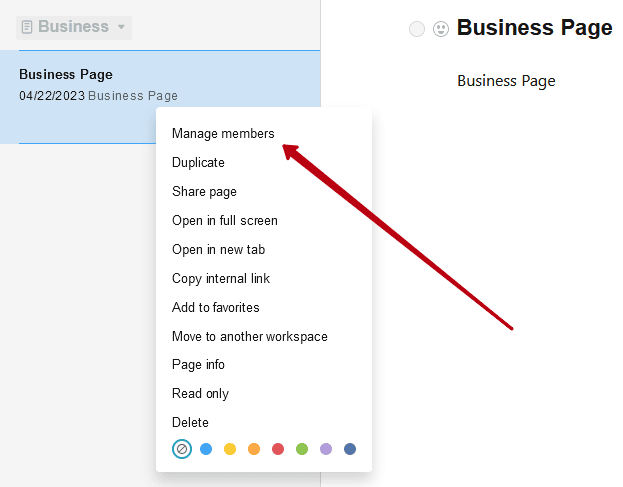Select the no-color crossed circle icon
This screenshot has height=487, width=623.
182,449
